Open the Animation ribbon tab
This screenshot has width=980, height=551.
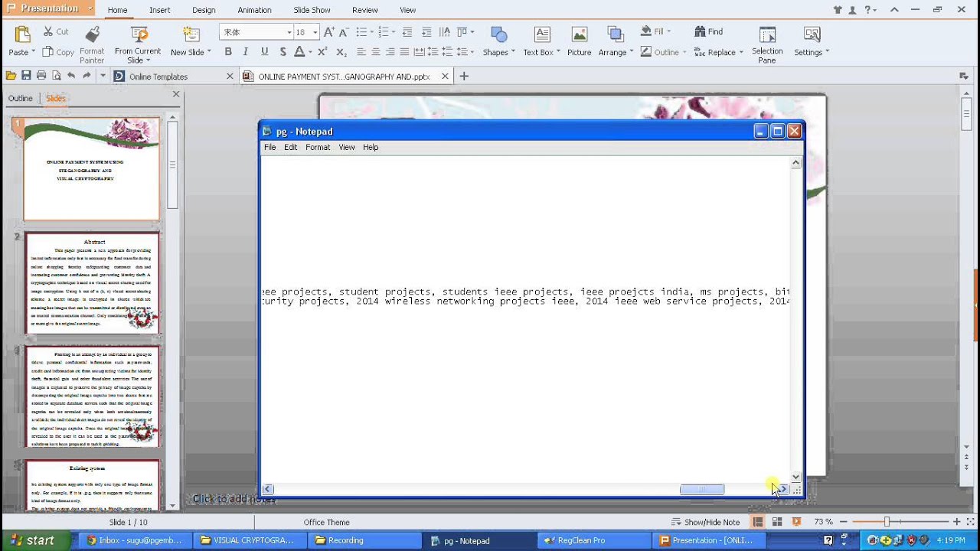(x=254, y=10)
